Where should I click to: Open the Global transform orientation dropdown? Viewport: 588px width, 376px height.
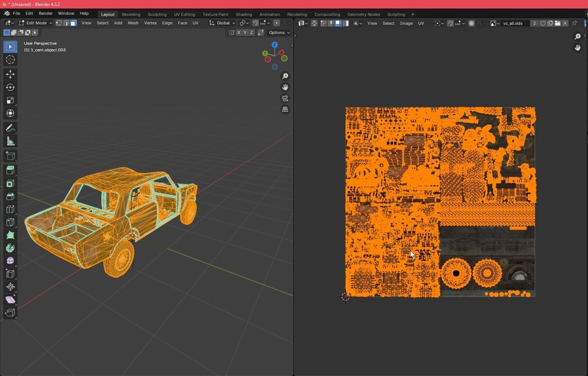tap(222, 23)
